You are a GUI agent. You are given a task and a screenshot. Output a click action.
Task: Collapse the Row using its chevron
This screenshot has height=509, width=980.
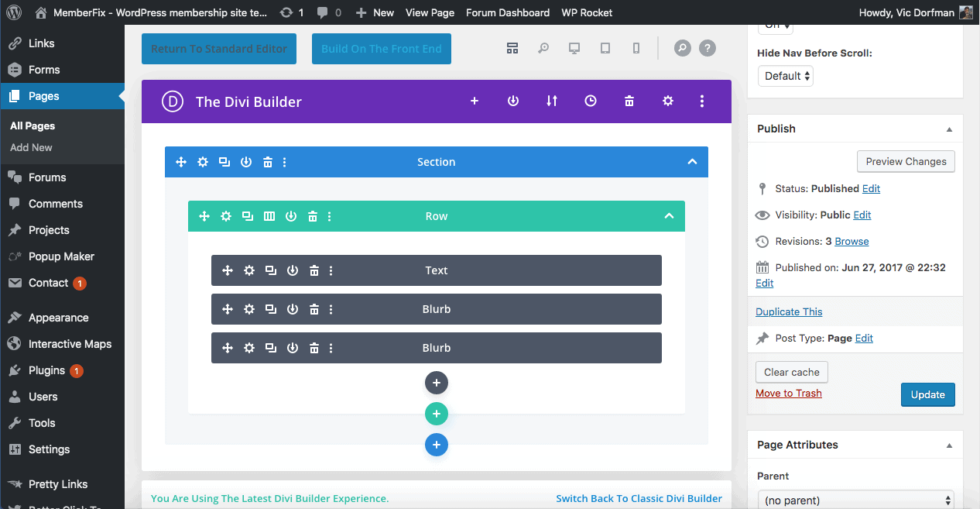coord(669,216)
